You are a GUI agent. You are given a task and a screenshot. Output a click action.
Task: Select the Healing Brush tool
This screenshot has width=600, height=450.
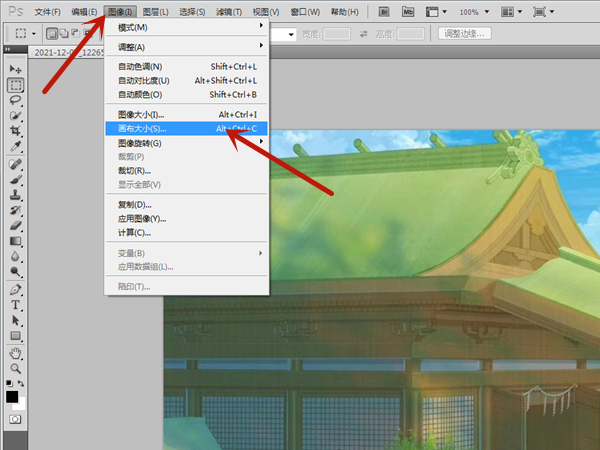coord(15,165)
